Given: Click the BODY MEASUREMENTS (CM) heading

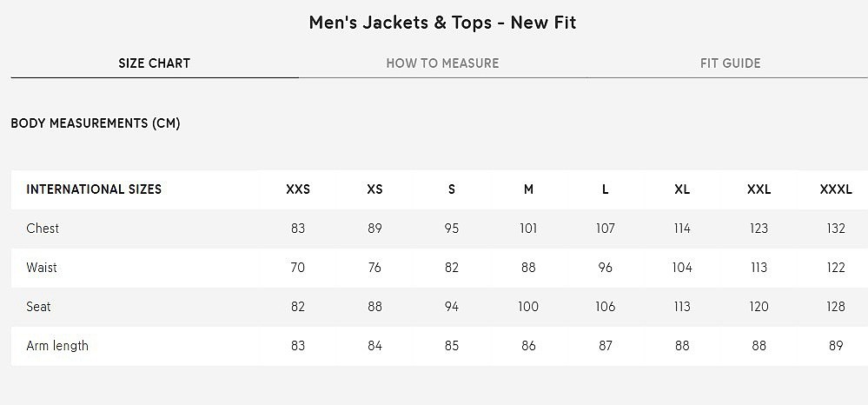Looking at the screenshot, I should (96, 123).
